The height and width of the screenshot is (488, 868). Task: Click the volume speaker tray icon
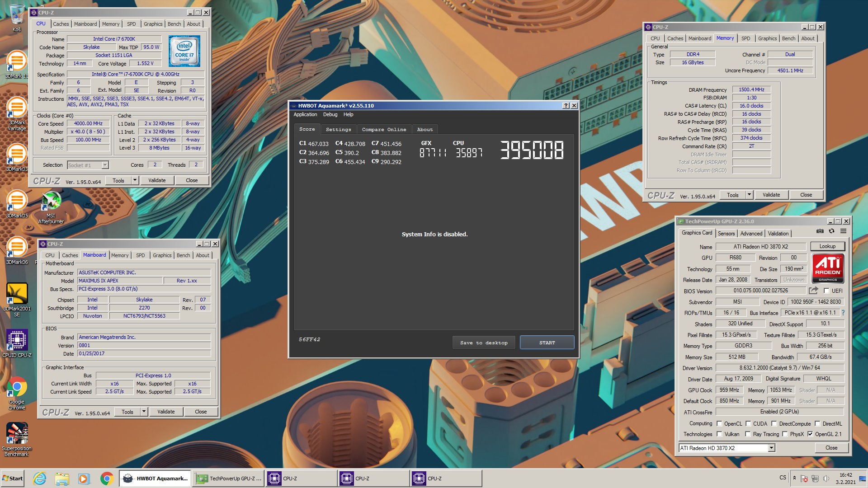(826, 479)
